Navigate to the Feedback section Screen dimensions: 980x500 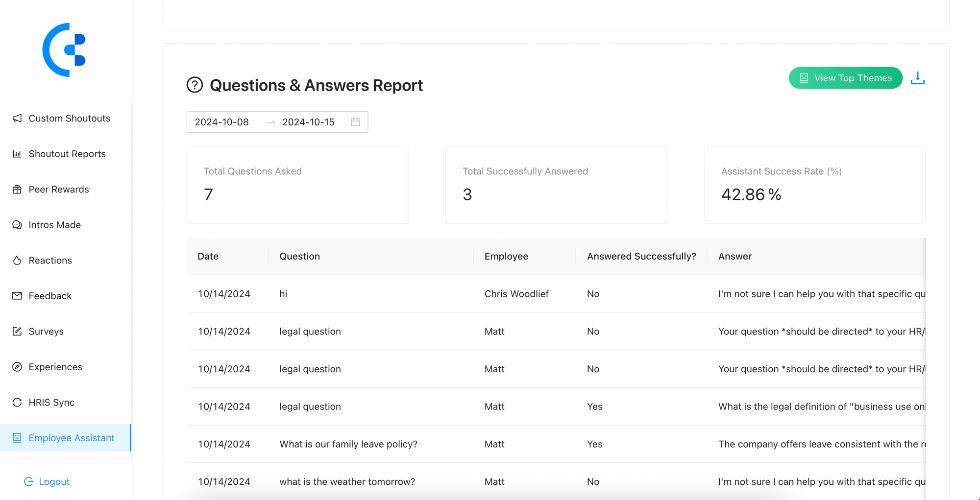click(49, 295)
